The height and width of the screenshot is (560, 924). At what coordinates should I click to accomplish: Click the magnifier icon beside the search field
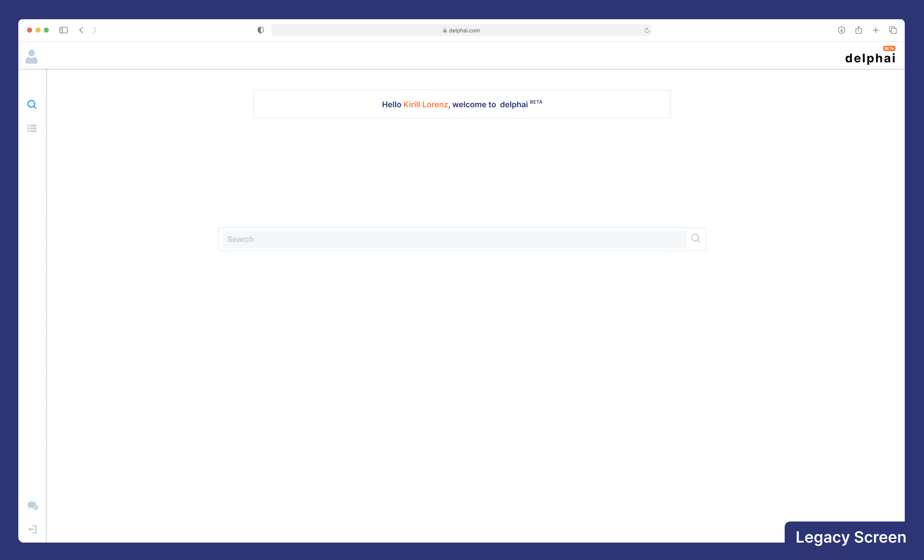pos(695,238)
